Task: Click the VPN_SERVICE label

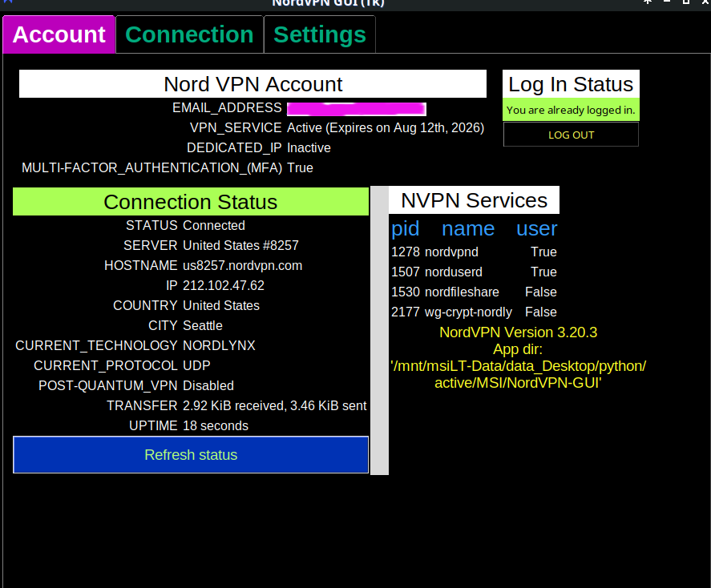Action: click(236, 127)
